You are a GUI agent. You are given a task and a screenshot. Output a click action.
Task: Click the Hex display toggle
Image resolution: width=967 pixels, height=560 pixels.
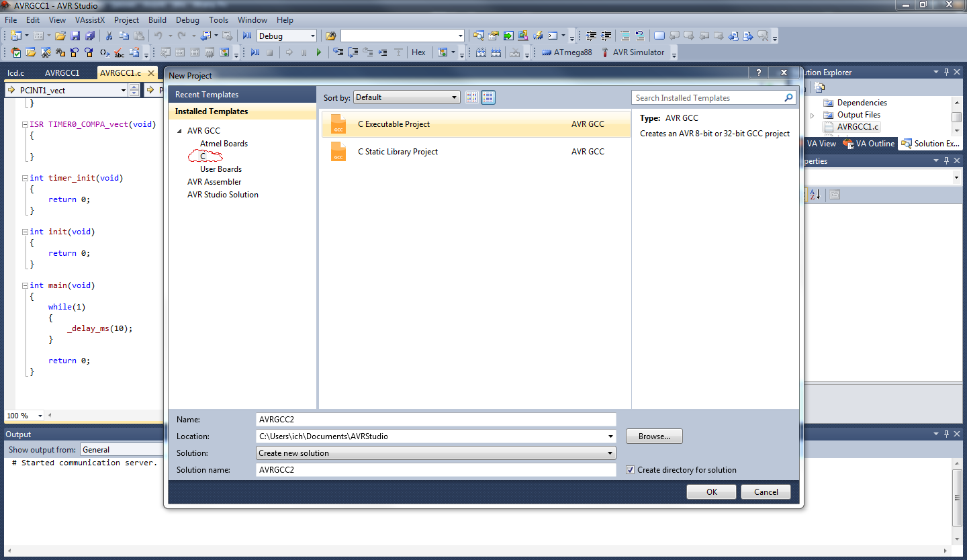418,52
